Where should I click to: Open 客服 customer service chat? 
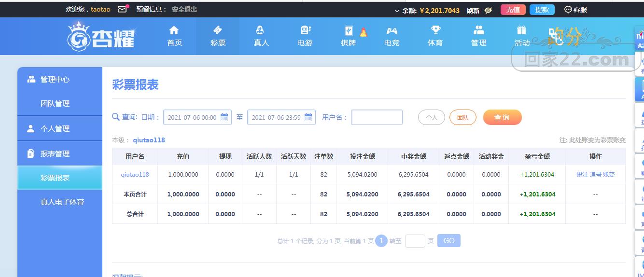pyautogui.click(x=576, y=10)
